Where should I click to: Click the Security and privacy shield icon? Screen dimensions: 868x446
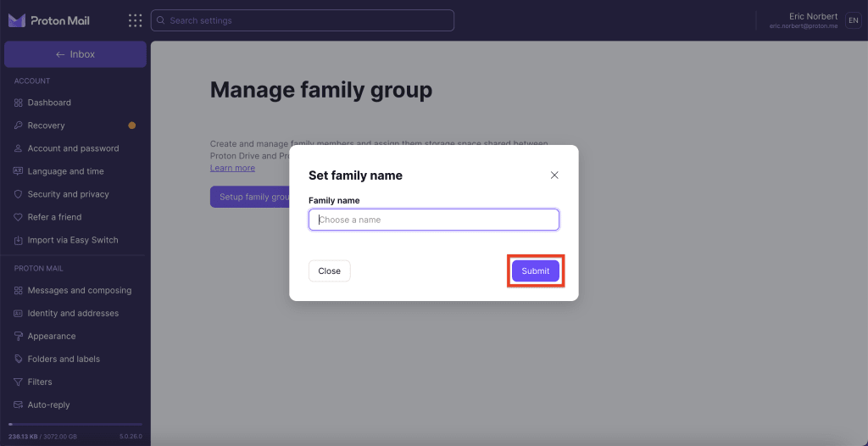[x=19, y=194]
